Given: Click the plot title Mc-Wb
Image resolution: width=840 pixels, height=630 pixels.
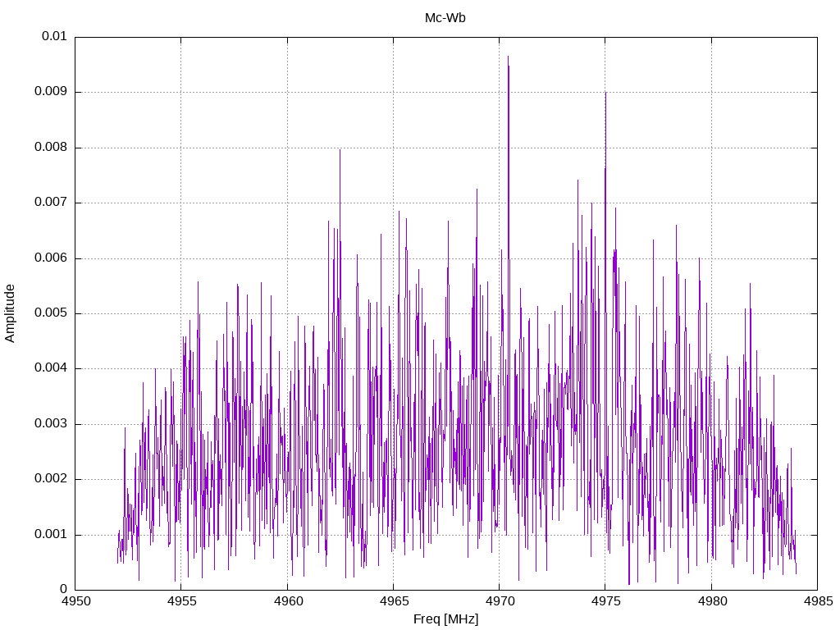Looking at the screenshot, I should pyautogui.click(x=445, y=18).
